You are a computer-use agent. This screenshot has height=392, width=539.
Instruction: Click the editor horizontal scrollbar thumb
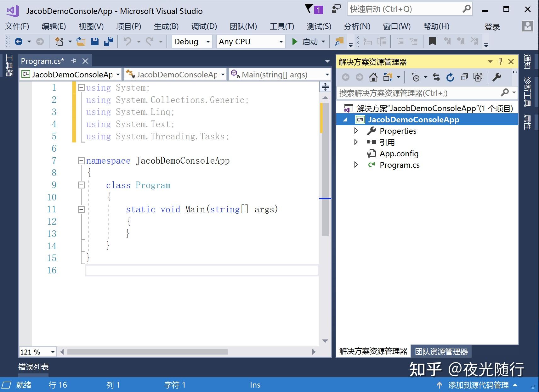coord(147,352)
